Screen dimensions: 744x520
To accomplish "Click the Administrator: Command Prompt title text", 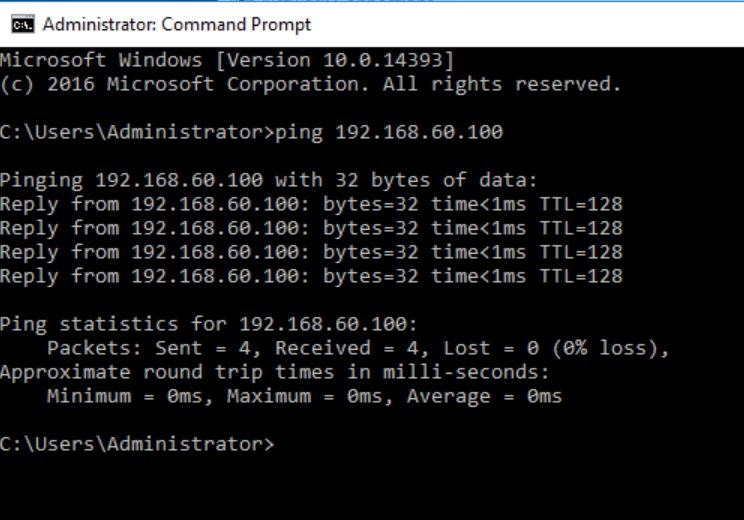I will (176, 24).
